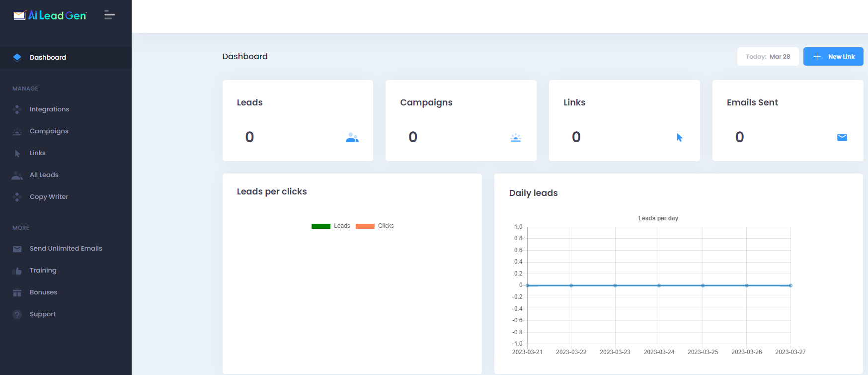The width and height of the screenshot is (868, 375).
Task: Toggle the orange Clicks legend swatch
Action: pyautogui.click(x=365, y=226)
